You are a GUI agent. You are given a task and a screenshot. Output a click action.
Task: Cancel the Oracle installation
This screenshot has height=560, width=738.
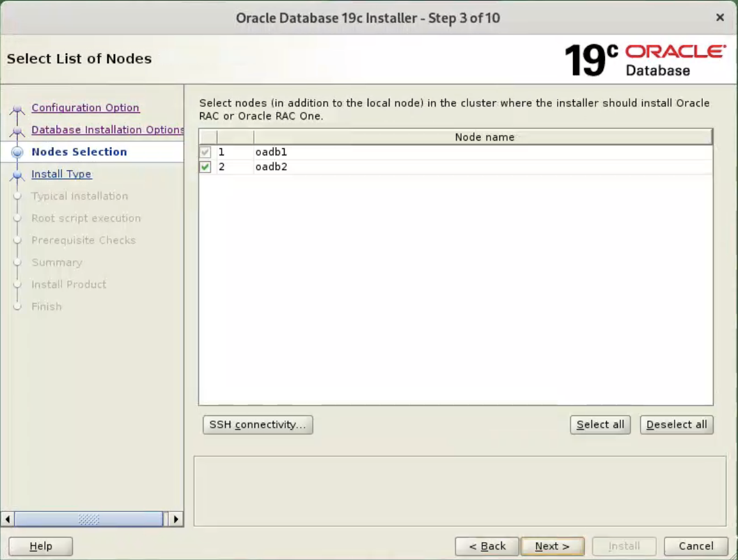696,546
